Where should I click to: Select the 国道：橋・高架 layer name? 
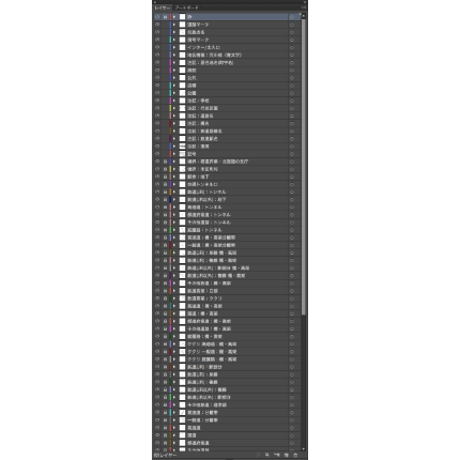(203, 314)
